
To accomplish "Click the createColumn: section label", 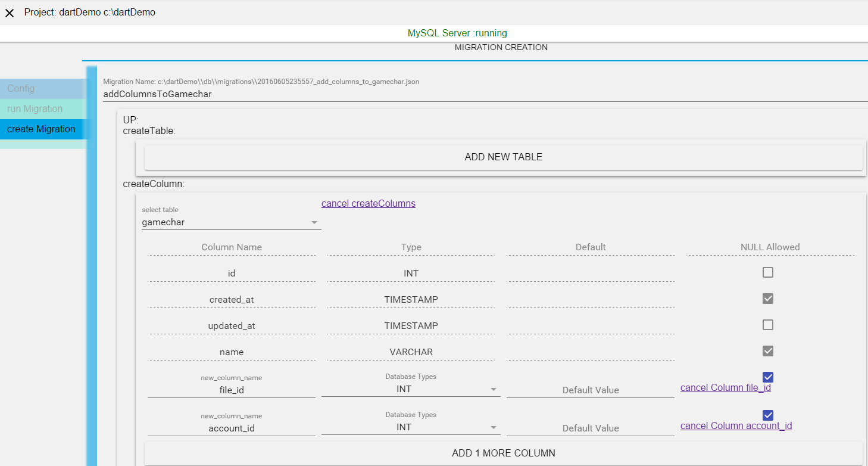I will (154, 184).
